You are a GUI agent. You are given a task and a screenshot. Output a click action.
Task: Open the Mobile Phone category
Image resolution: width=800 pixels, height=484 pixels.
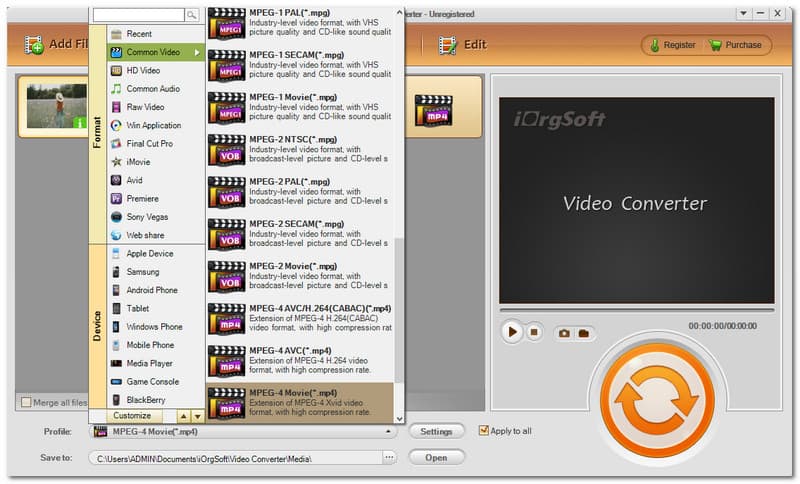click(156, 345)
